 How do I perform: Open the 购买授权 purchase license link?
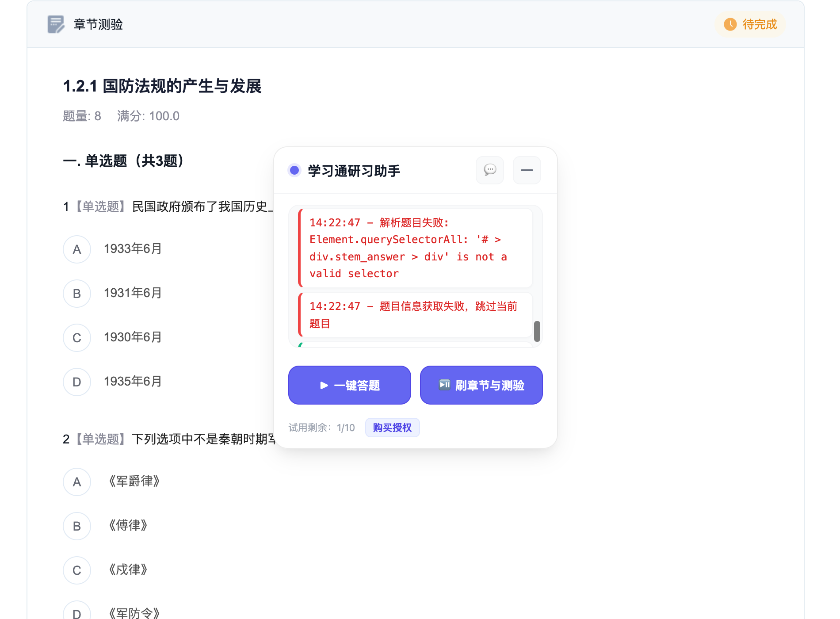pos(392,428)
